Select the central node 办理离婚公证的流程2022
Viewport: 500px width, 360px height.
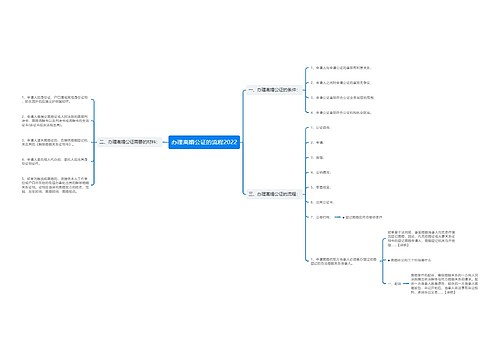tap(204, 142)
